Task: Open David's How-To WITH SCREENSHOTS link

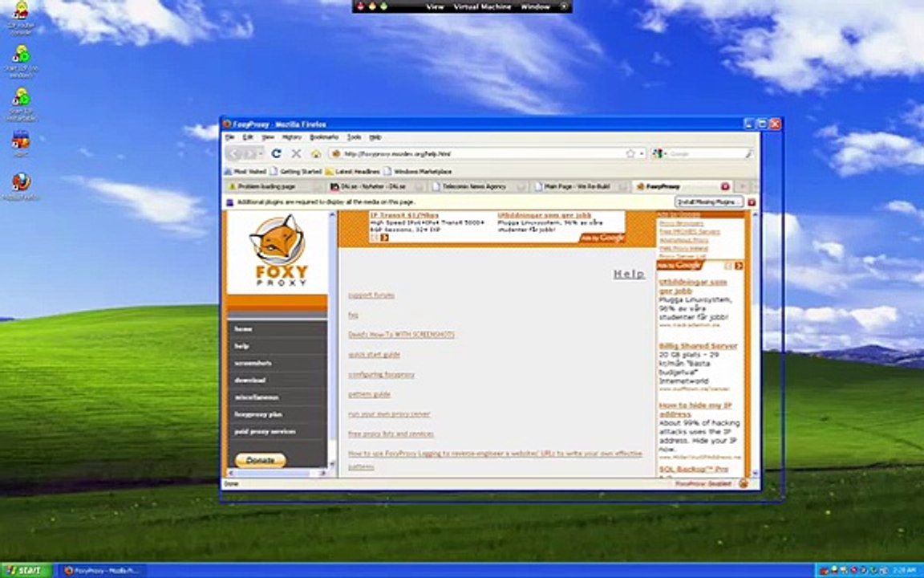Action: 401,335
